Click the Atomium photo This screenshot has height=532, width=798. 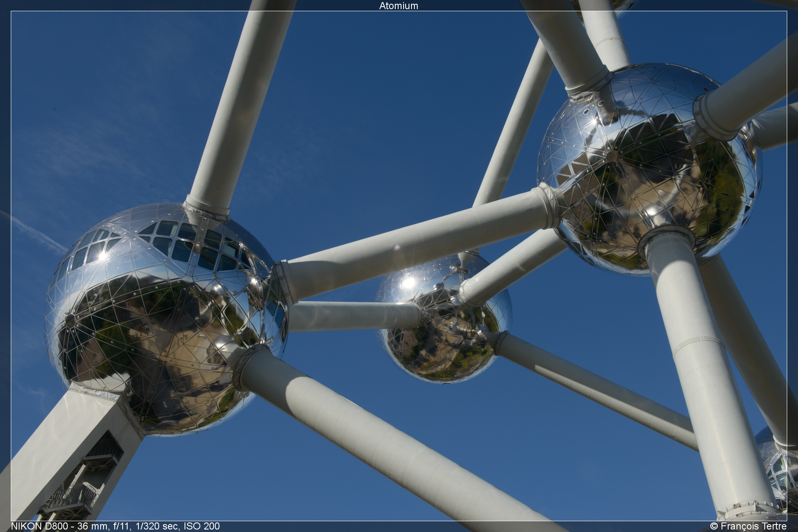(x=399, y=266)
